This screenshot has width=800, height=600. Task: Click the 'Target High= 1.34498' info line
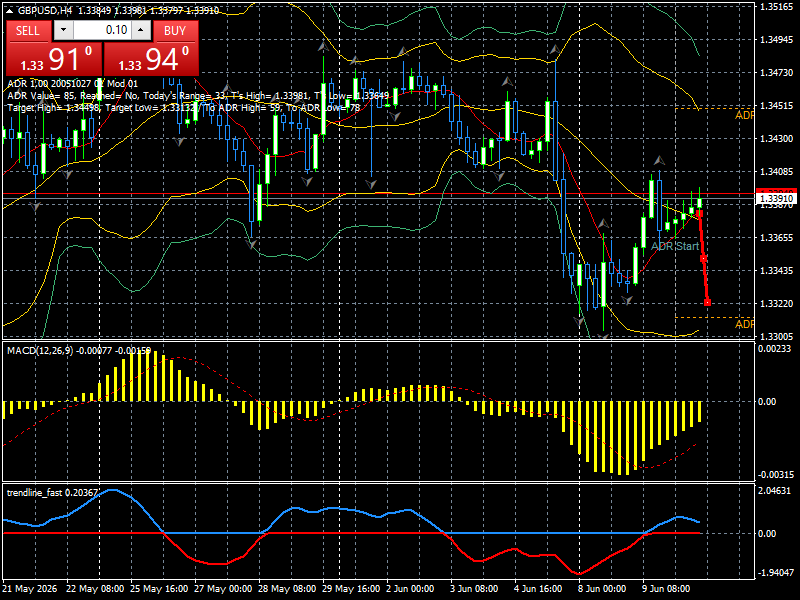[x=184, y=108]
